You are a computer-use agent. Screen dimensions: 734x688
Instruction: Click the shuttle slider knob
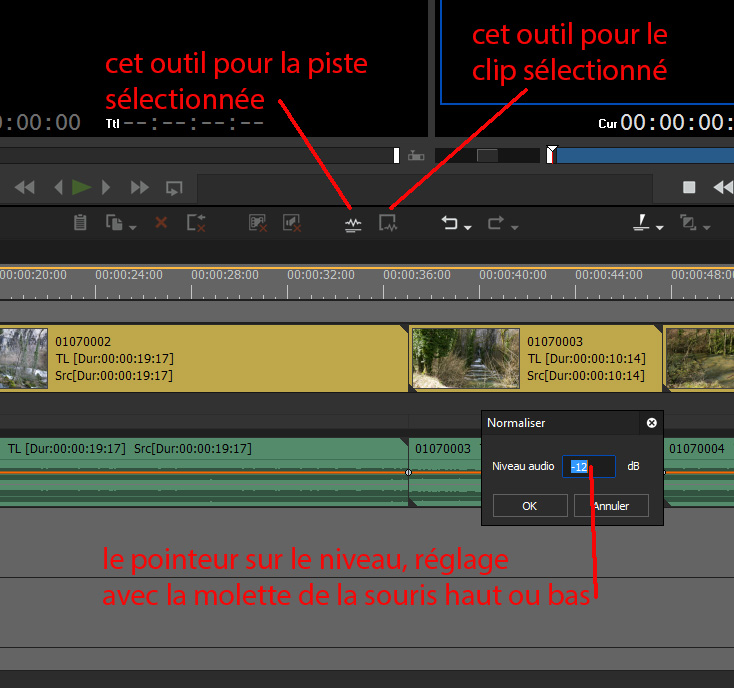[487, 155]
